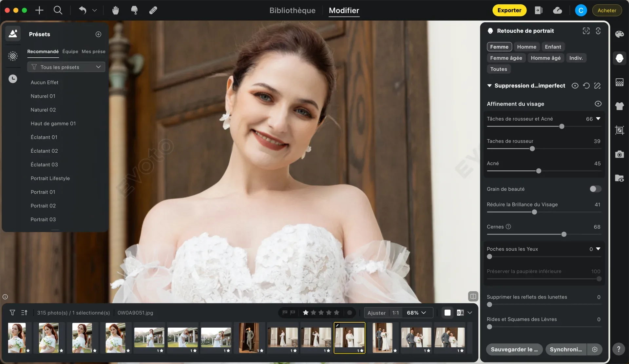Select the Homme portrait category
This screenshot has width=629, height=364.
(526, 47)
